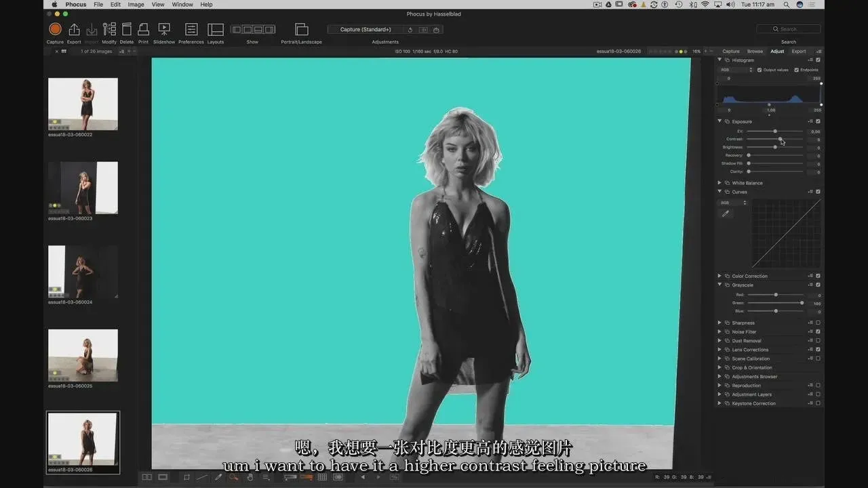Image resolution: width=868 pixels, height=488 pixels.
Task: Open the Export tool in toolbar
Action: click(74, 29)
